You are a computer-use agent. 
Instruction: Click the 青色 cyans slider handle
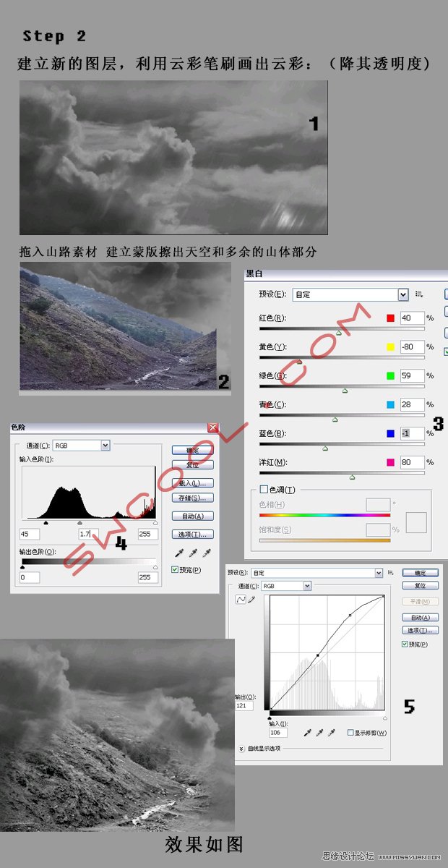335,419
